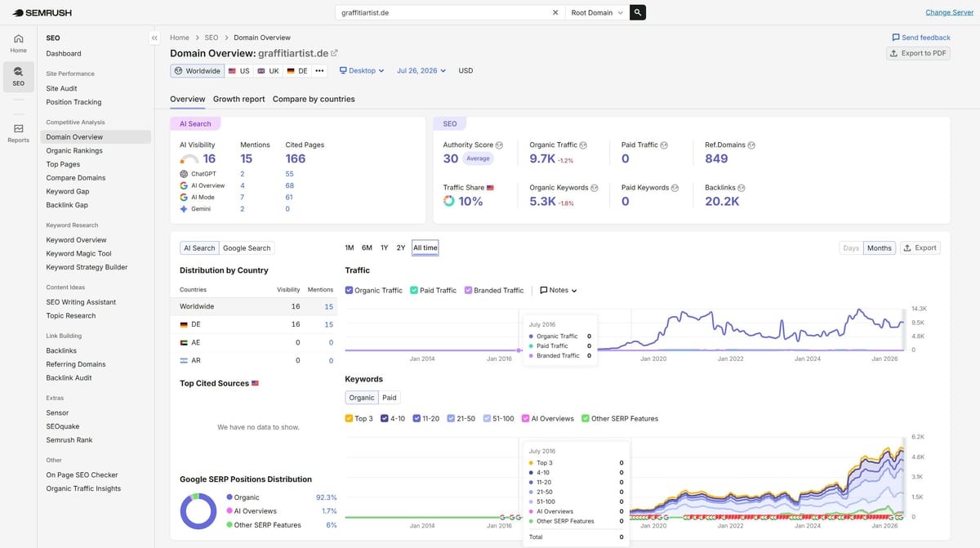Select the AI Search segment tab
The height and width of the screenshot is (548, 980).
199,247
